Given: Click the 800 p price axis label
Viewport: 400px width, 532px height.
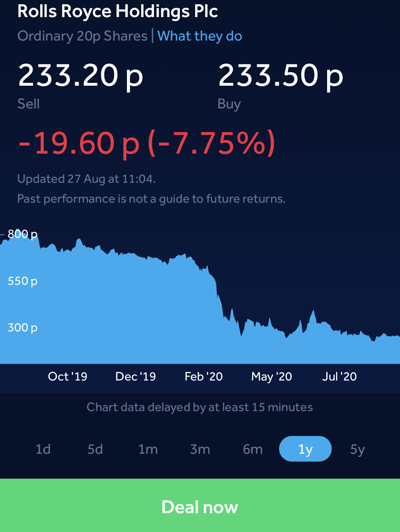Looking at the screenshot, I should [22, 234].
